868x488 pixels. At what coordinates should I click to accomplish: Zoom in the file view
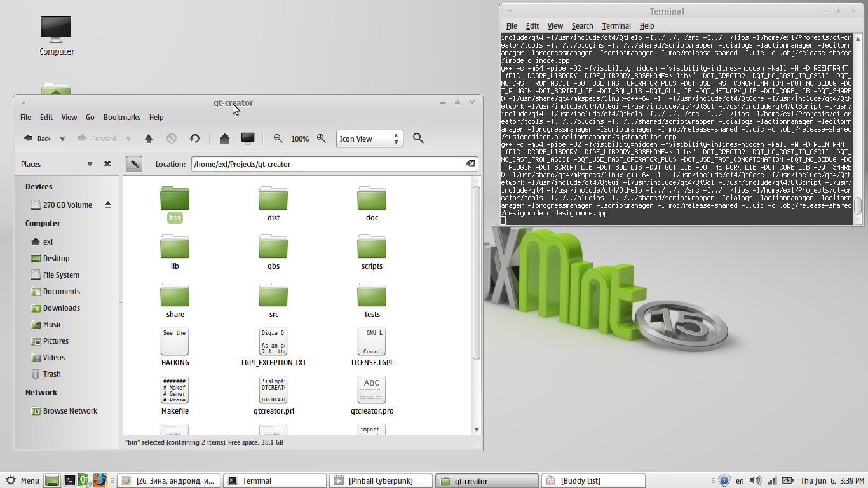point(322,139)
